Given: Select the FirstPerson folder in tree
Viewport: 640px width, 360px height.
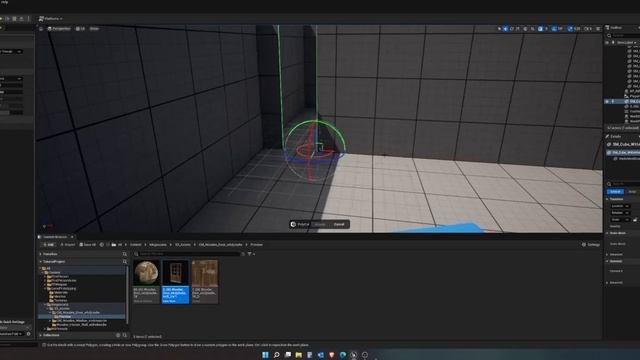Looking at the screenshot, I should [x=60, y=276].
